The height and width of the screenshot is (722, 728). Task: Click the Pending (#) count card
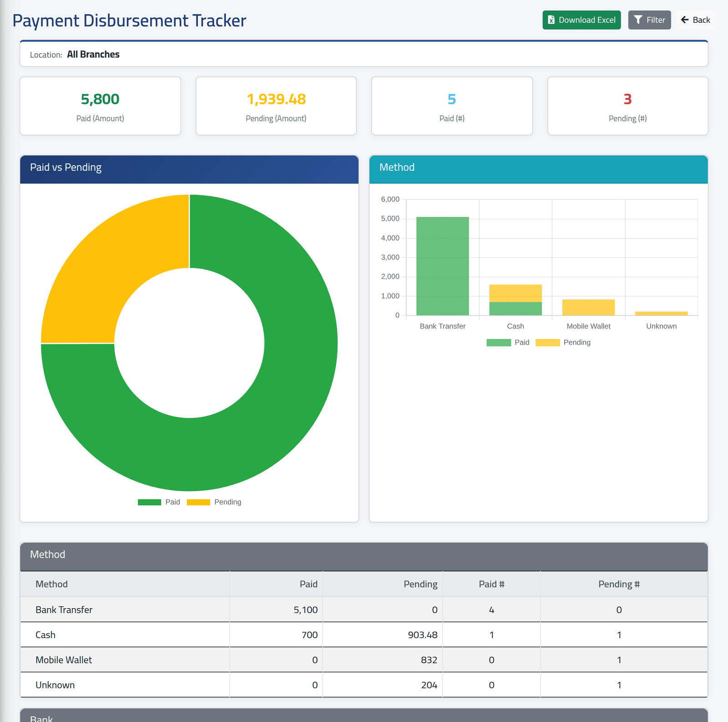tap(628, 106)
